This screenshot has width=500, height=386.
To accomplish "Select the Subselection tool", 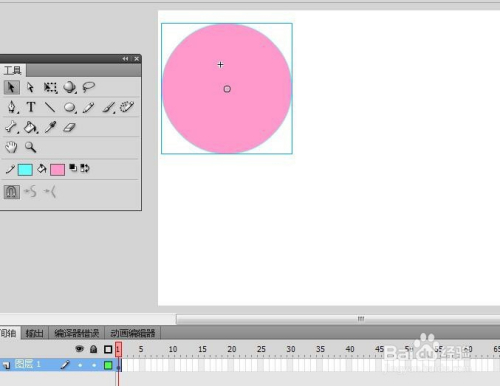I will [x=30, y=87].
